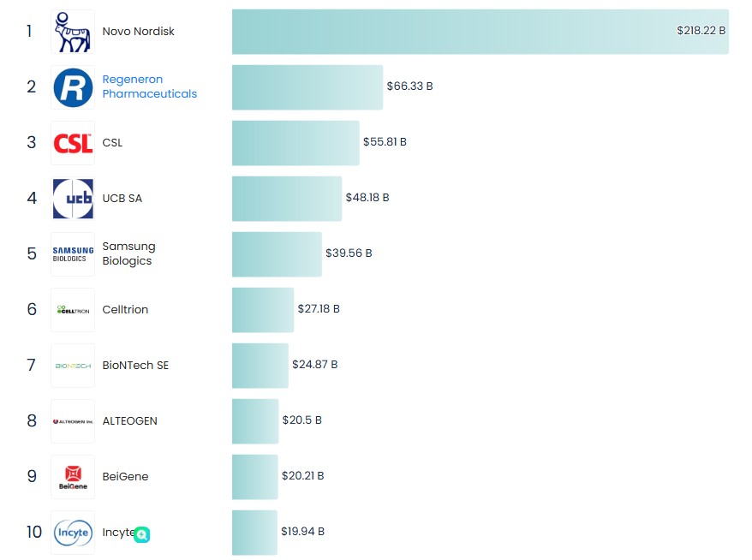The height and width of the screenshot is (560, 752).
Task: Click Samsung Biologics' $39.56 B bar
Action: tap(276, 253)
